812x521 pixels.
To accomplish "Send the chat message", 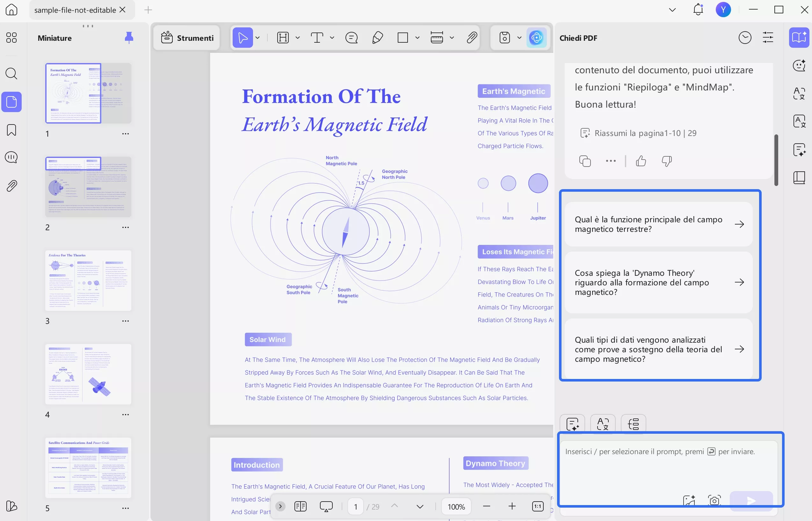I will pyautogui.click(x=751, y=500).
